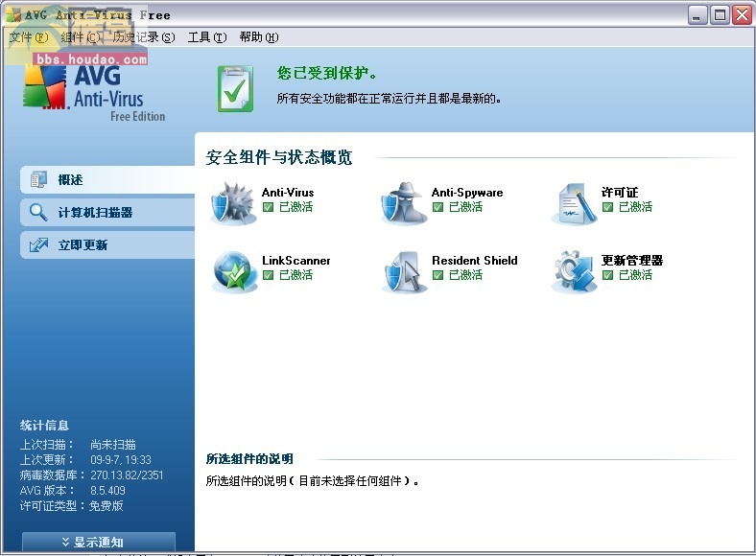756x556 pixels.
Task: Open the Anti-Spyware spy icon
Action: coord(404,203)
